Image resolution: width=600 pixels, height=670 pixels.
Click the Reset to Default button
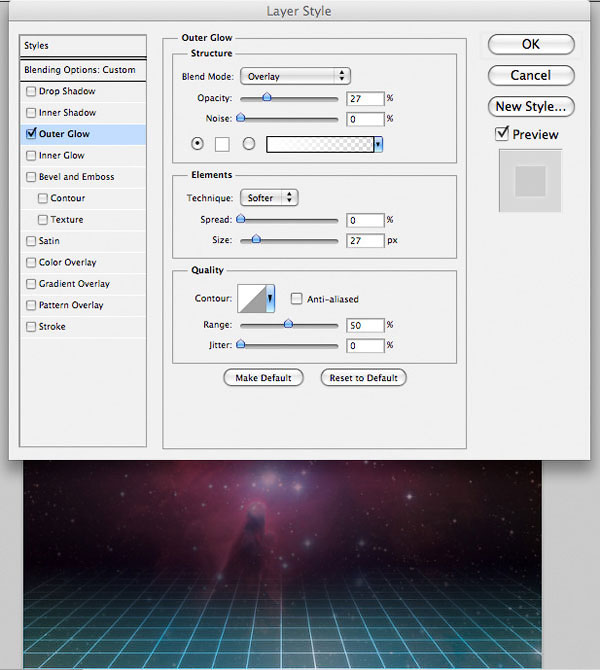364,378
